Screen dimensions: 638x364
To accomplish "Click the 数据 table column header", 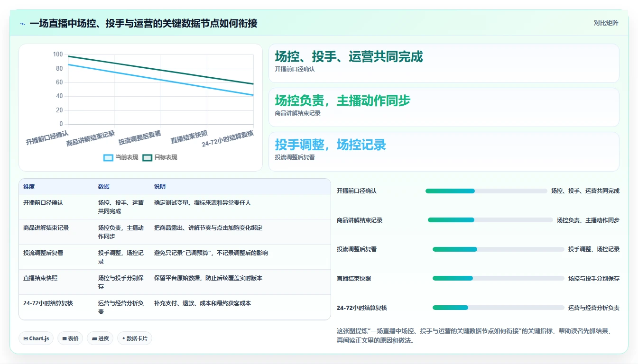I will tap(104, 187).
